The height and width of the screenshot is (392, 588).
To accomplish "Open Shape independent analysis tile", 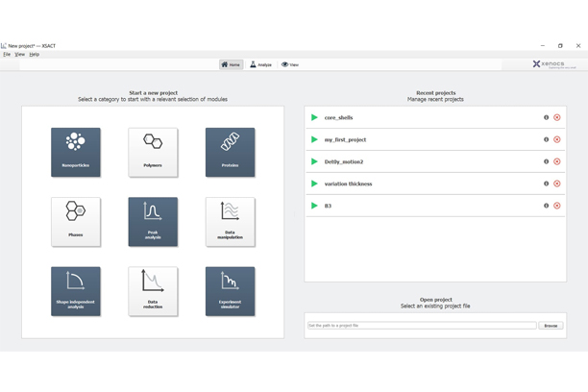I will pos(76,291).
